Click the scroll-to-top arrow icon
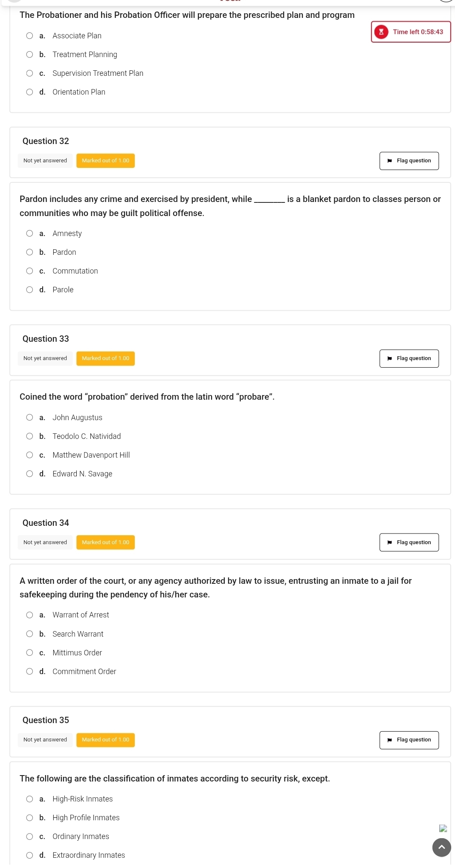Image resolution: width=455 pixels, height=868 pixels. pyautogui.click(x=441, y=847)
